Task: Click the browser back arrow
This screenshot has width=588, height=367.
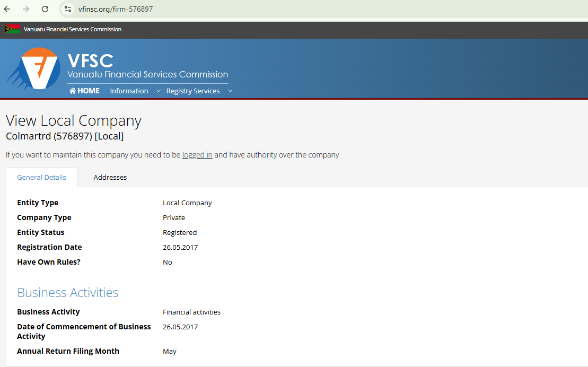Action: point(7,9)
